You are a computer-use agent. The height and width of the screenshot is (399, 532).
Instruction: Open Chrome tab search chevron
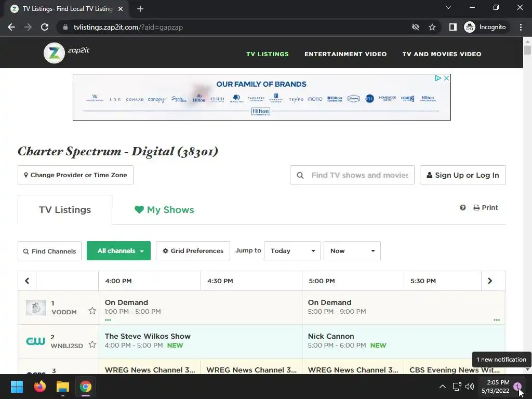(x=448, y=7)
